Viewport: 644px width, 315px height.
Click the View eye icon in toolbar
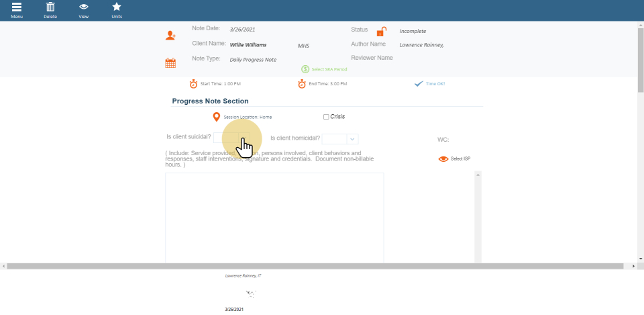click(84, 7)
